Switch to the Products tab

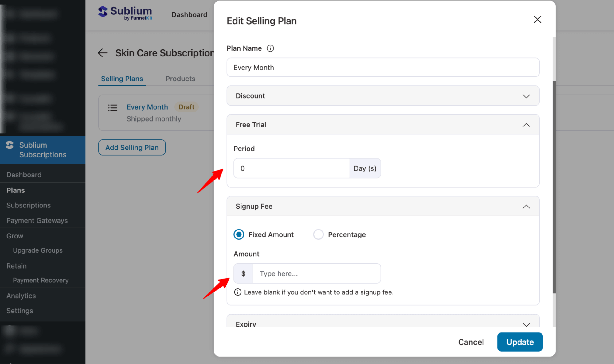click(x=180, y=79)
